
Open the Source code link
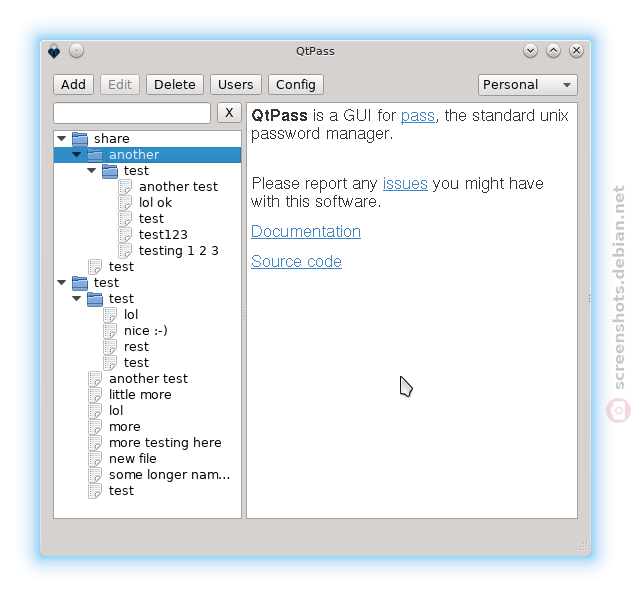pyautogui.click(x=296, y=262)
